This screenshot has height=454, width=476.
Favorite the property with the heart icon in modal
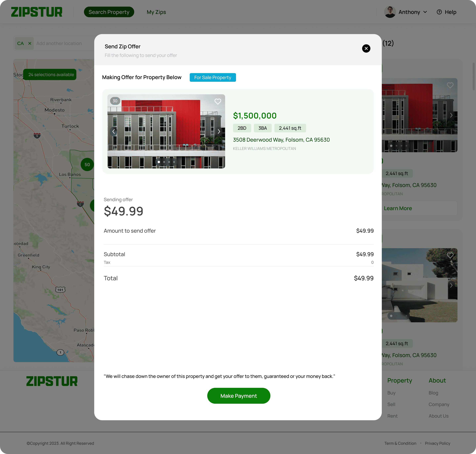218,101
